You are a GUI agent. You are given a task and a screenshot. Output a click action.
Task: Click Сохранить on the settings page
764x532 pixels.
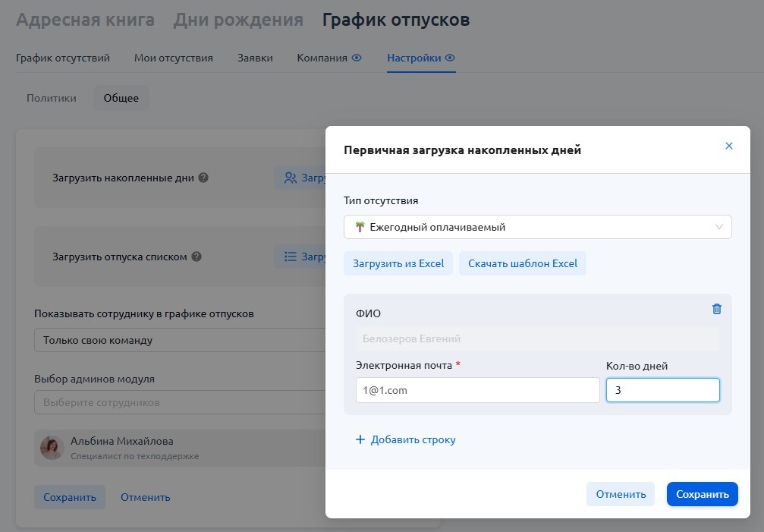(x=70, y=497)
